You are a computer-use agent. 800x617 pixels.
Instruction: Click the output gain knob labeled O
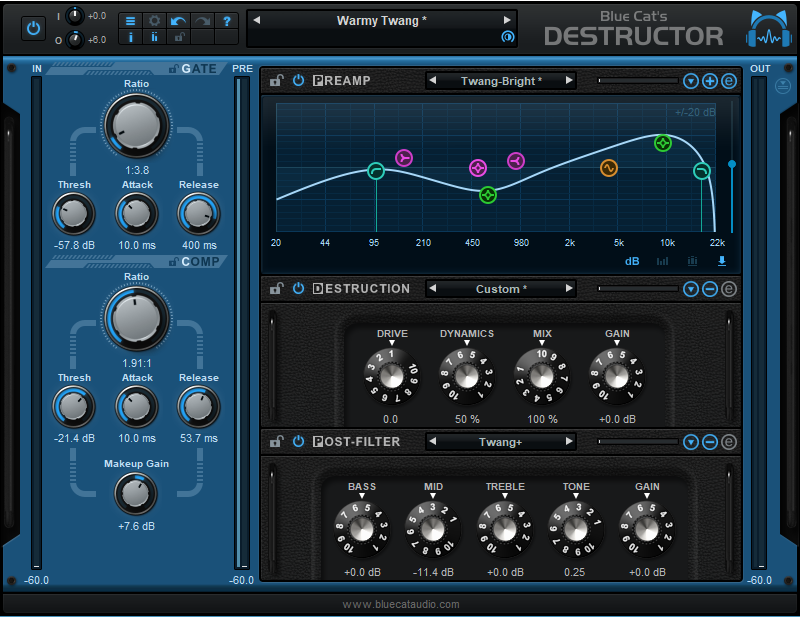tap(75, 40)
